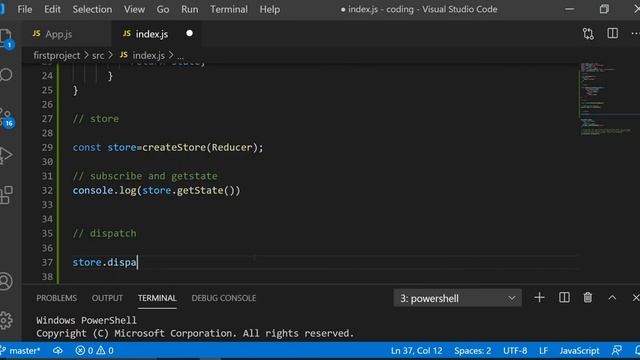
Task: Open Source Control view with 16 changes
Action: coord(7,118)
